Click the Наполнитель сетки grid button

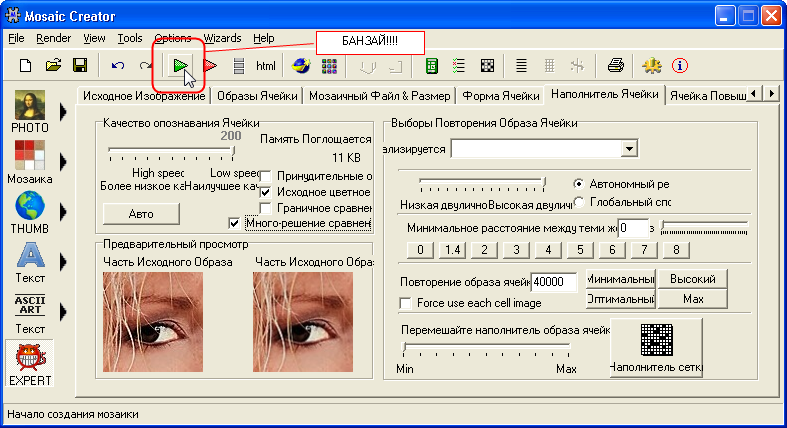point(656,348)
